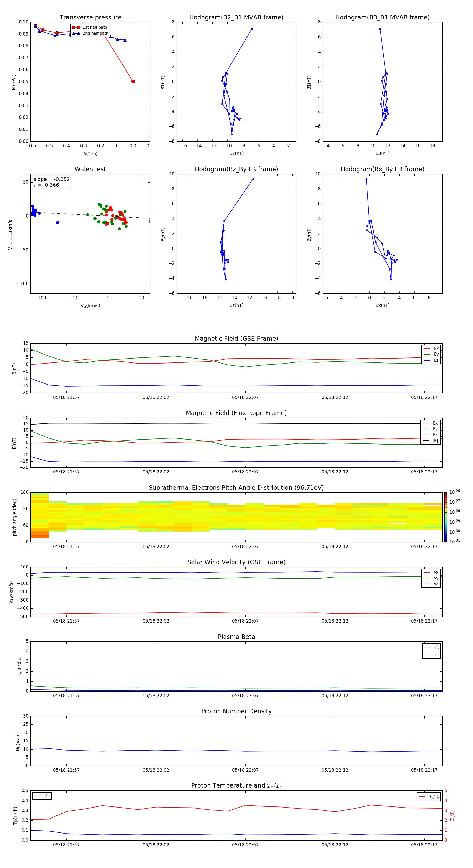Click the 'Tp' legend entry in temperature plot
The width and height of the screenshot is (473, 868).
coord(42,796)
